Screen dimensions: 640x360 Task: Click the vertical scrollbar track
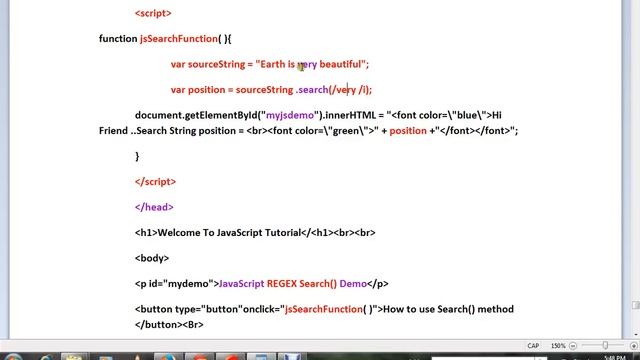[x=636, y=163]
